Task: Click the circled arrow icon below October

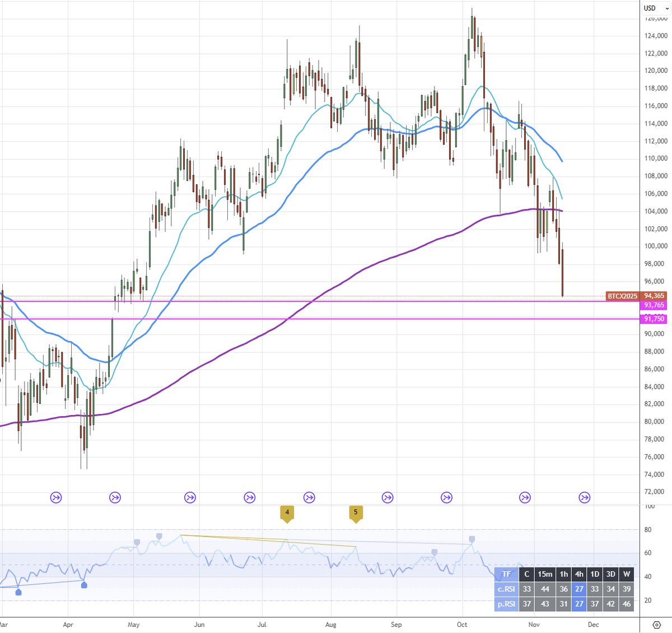Action: click(446, 497)
